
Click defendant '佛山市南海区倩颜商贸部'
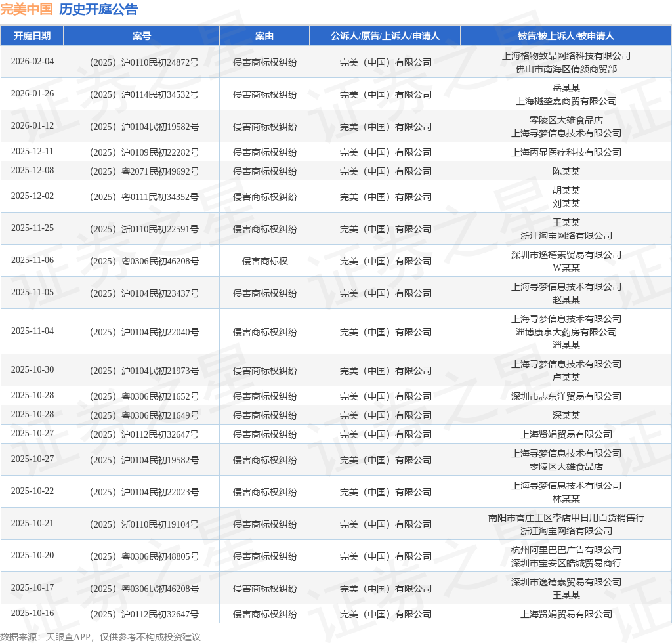pyautogui.click(x=566, y=69)
